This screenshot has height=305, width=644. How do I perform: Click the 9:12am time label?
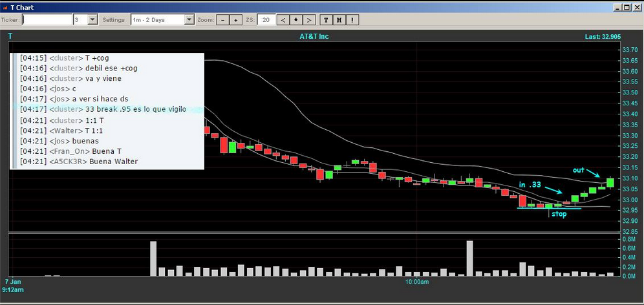click(13, 289)
